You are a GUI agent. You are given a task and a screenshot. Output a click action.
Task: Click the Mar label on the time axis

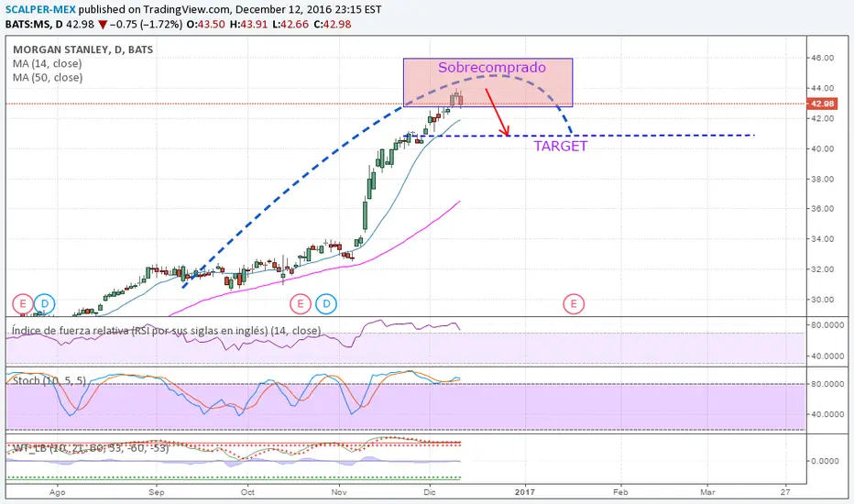(x=707, y=492)
